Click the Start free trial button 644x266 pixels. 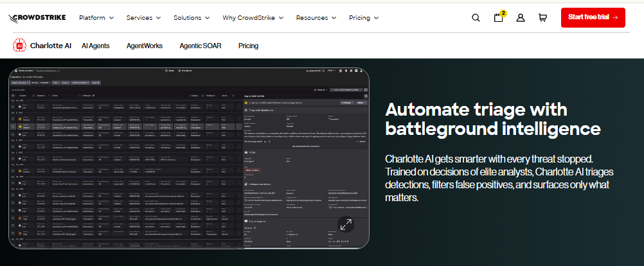tap(593, 17)
